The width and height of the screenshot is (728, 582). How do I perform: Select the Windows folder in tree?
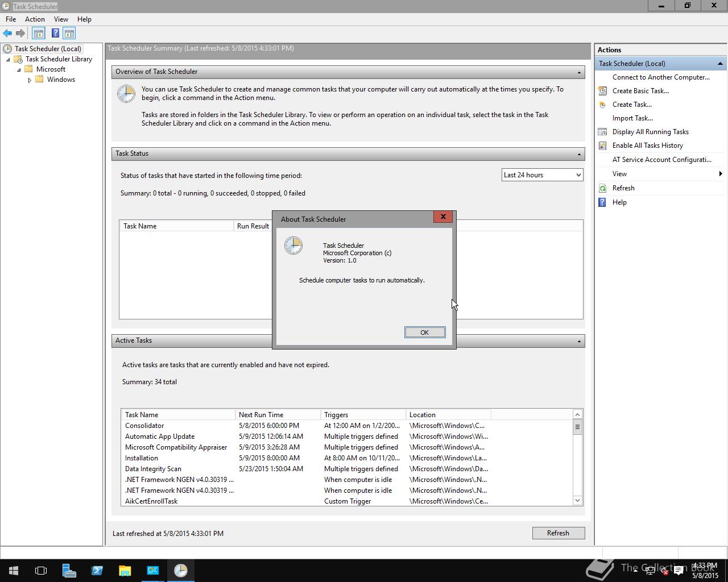pos(61,80)
